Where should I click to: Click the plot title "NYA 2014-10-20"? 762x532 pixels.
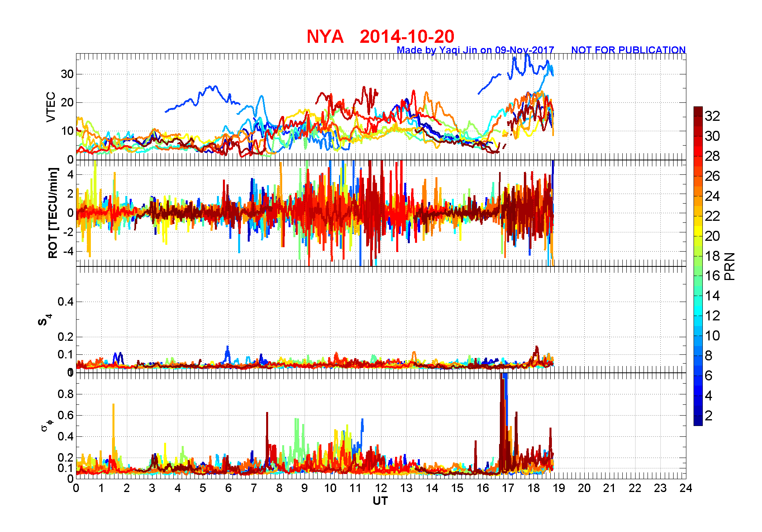pyautogui.click(x=380, y=37)
